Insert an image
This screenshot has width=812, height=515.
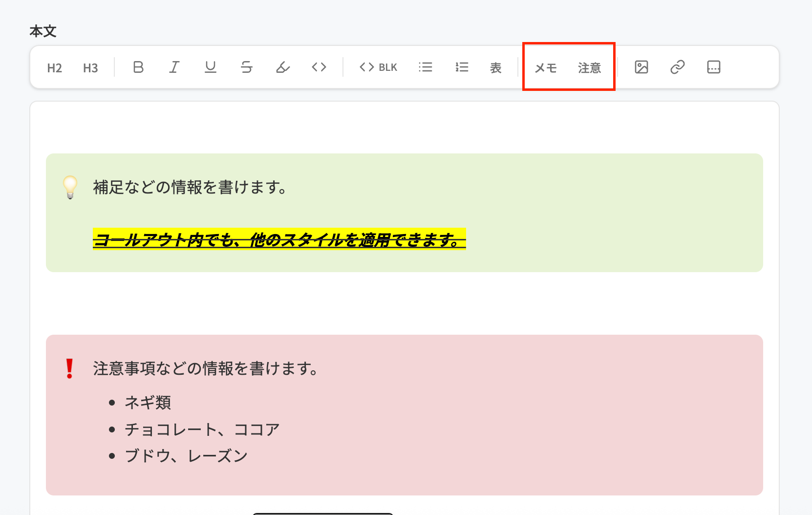tap(641, 67)
